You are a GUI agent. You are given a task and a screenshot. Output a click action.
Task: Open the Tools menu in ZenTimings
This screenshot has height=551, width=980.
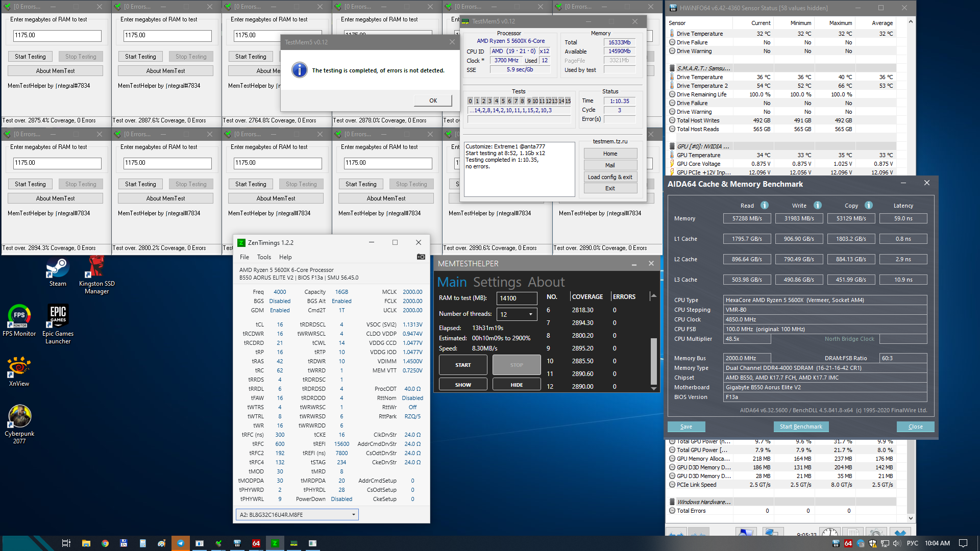pyautogui.click(x=264, y=257)
